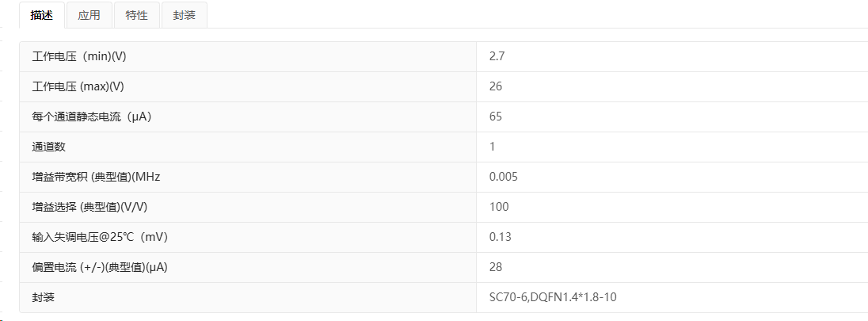Select the 0.13 offset voltage value
This screenshot has height=321, width=868.
click(500, 237)
